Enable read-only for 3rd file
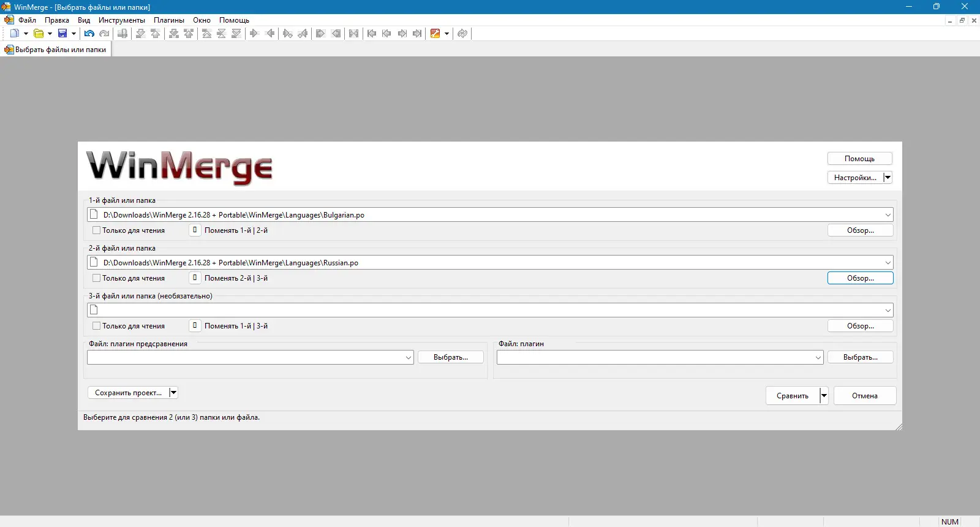 (x=96, y=326)
